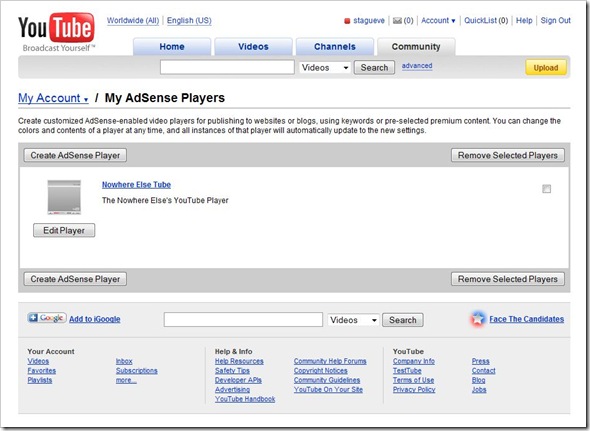Click top Create AdSense Player button
The image size is (590, 431).
75,155
